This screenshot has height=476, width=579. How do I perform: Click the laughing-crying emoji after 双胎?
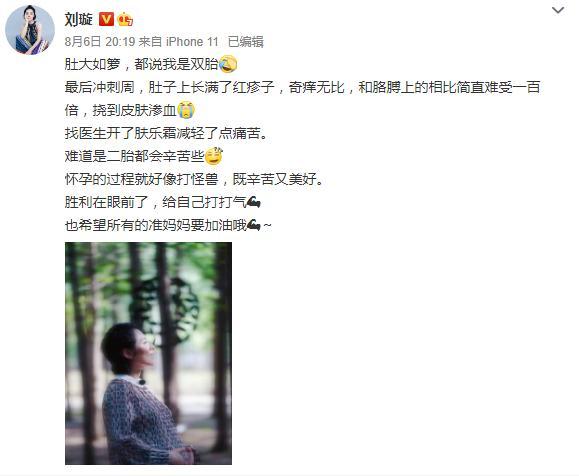[228, 64]
